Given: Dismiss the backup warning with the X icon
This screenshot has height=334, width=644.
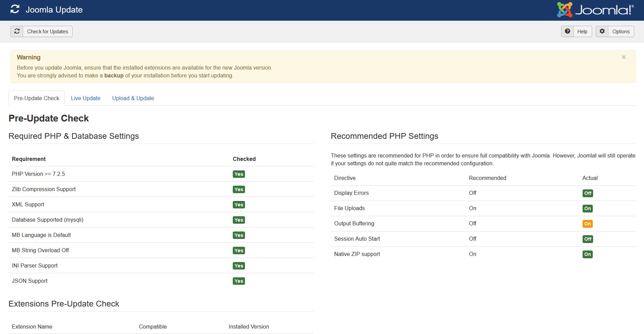Looking at the screenshot, I should tap(624, 57).
